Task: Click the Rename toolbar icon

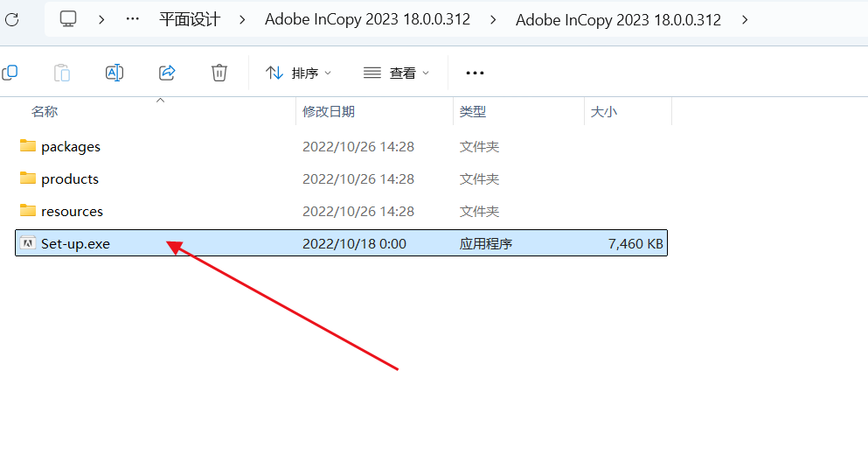Action: point(114,73)
